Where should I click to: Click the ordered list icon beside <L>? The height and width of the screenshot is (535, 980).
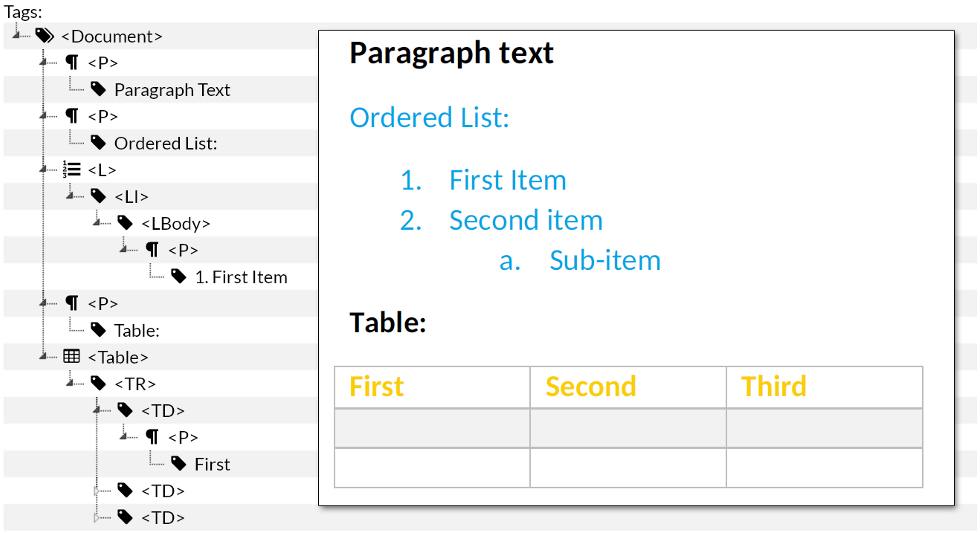71,170
